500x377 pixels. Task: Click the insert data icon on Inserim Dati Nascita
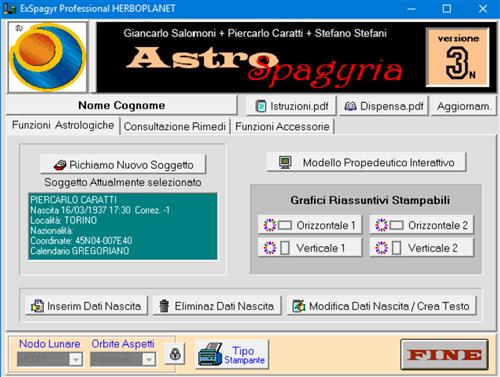point(37,306)
